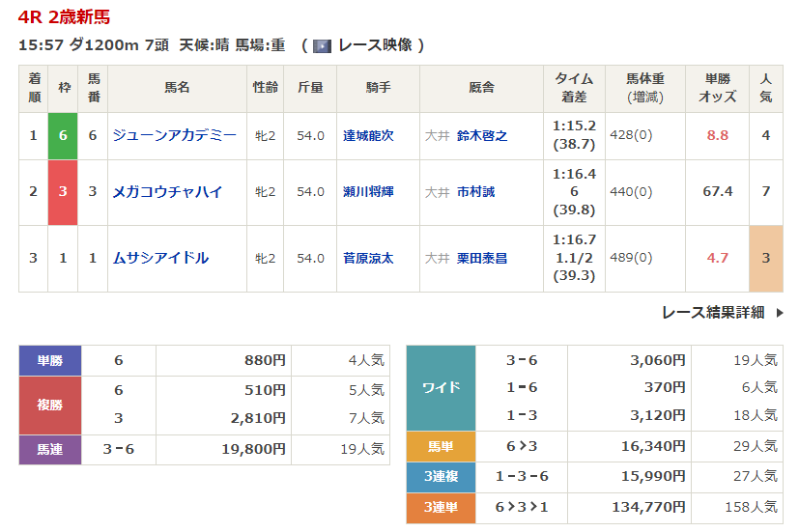Click the ワイド bet type label
The image size is (799, 532).
[x=441, y=388]
